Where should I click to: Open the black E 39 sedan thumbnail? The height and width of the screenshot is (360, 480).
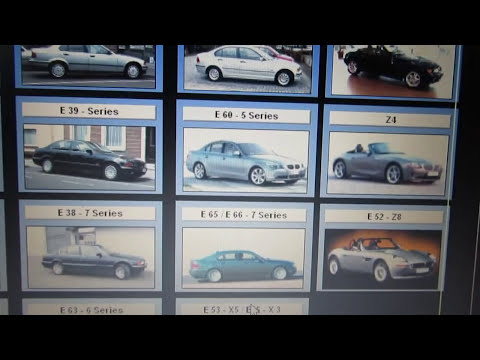point(90,157)
